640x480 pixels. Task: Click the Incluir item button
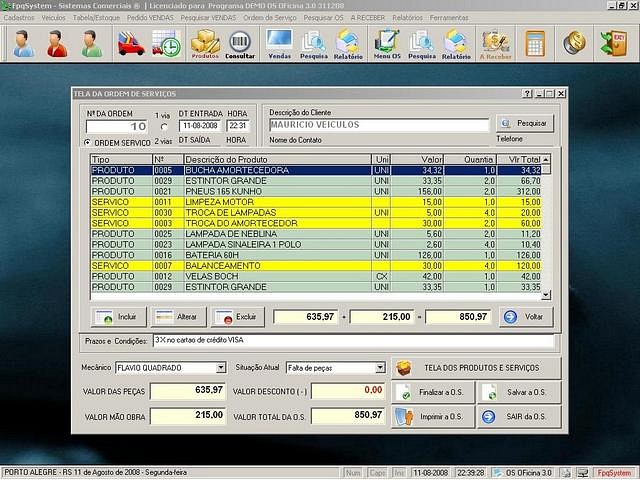118,317
